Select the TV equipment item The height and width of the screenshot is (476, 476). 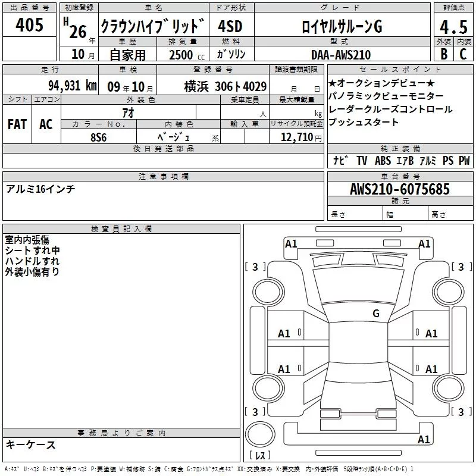click(362, 161)
